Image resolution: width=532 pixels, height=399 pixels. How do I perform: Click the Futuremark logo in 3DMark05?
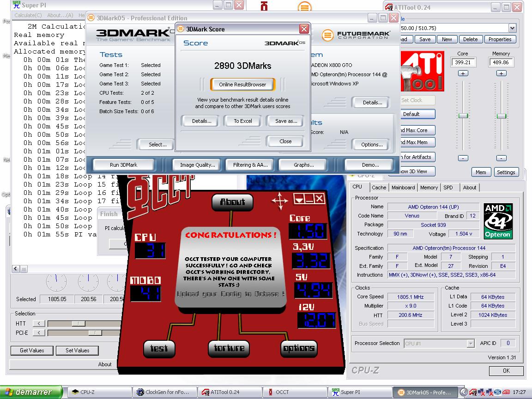[x=355, y=35]
